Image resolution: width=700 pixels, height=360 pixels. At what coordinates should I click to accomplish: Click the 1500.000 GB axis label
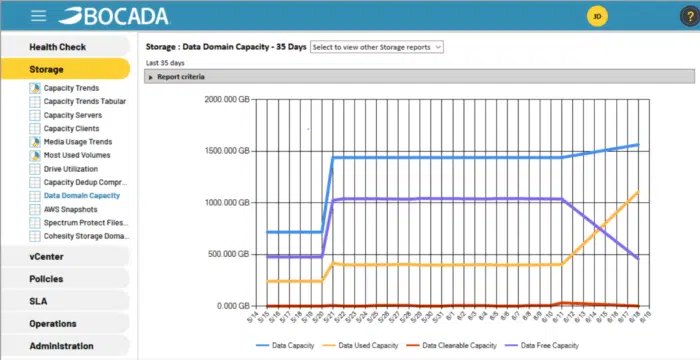[x=227, y=151]
